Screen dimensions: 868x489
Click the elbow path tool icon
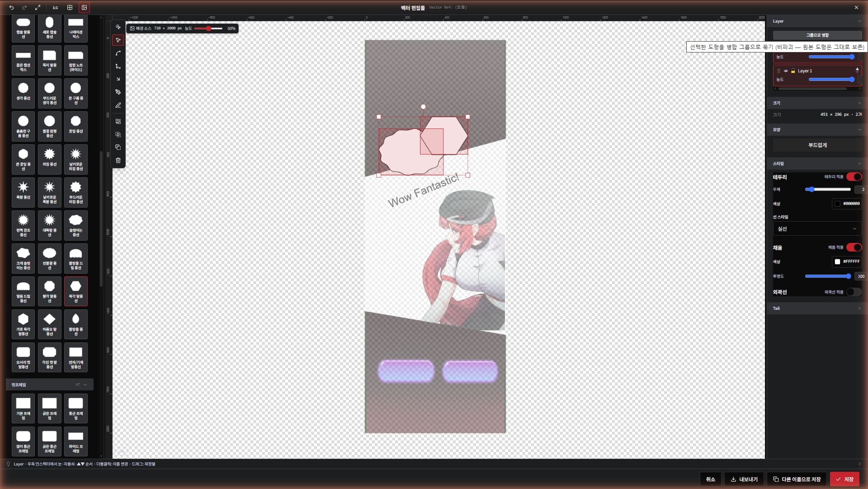[118, 66]
